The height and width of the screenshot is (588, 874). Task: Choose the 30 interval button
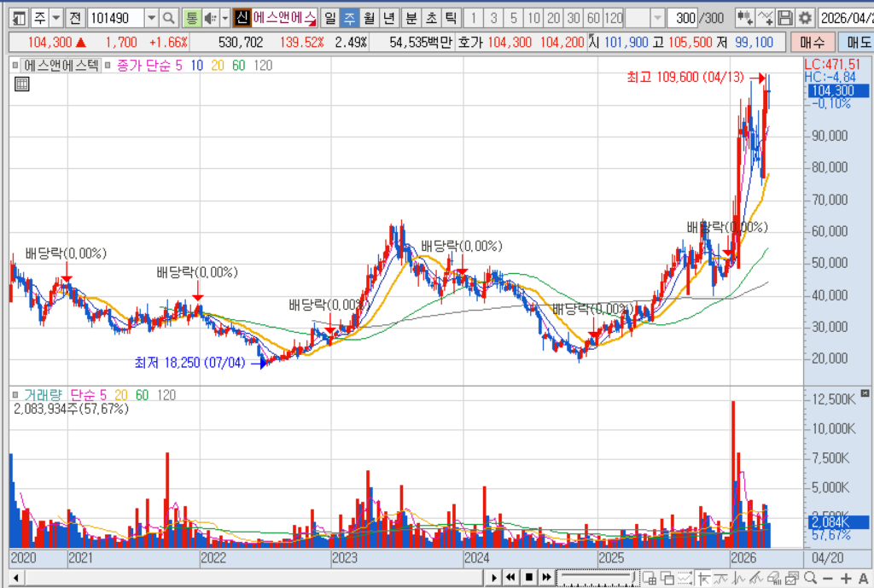(x=574, y=19)
